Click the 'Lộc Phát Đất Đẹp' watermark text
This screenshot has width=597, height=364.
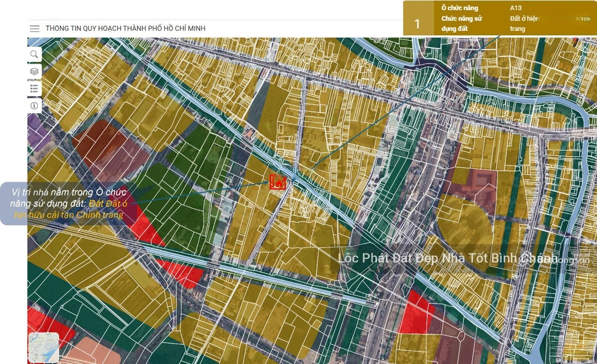click(442, 258)
